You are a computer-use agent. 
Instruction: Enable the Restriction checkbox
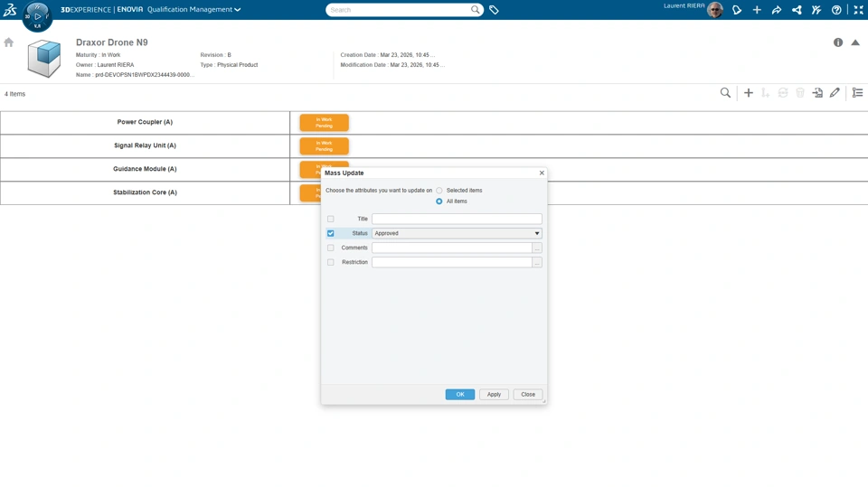click(x=331, y=262)
